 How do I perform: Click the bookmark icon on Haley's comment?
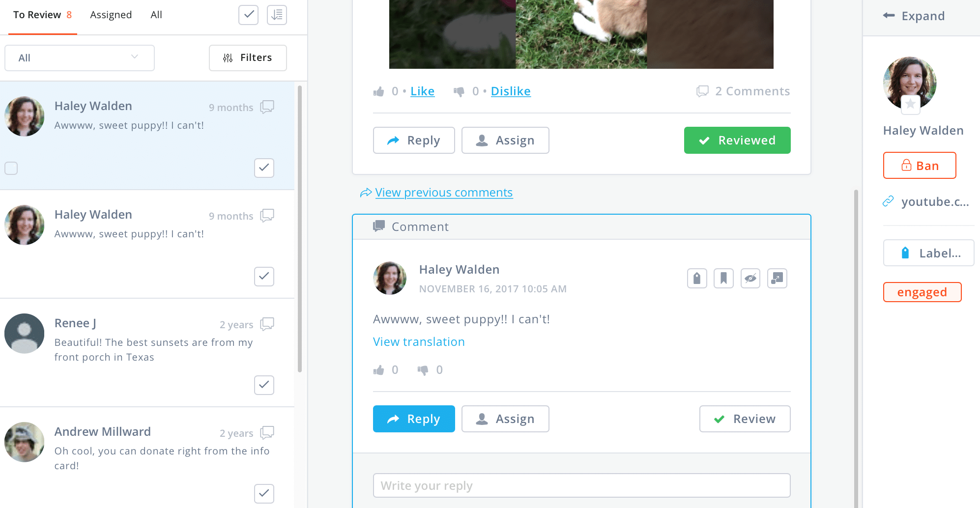click(723, 279)
